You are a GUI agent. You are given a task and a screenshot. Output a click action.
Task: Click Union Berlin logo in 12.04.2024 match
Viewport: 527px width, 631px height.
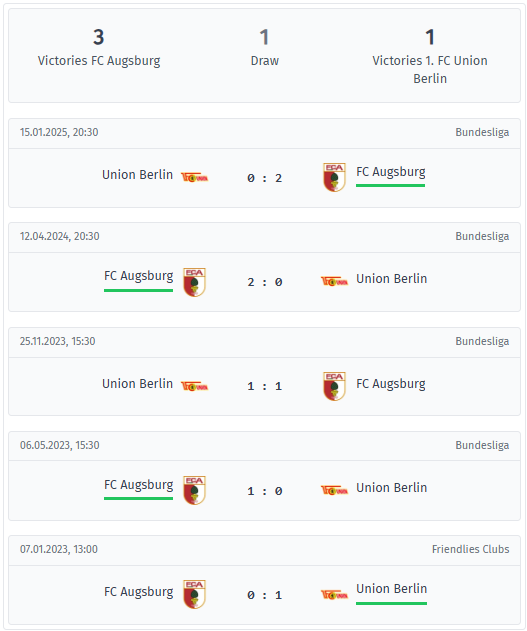tap(334, 281)
